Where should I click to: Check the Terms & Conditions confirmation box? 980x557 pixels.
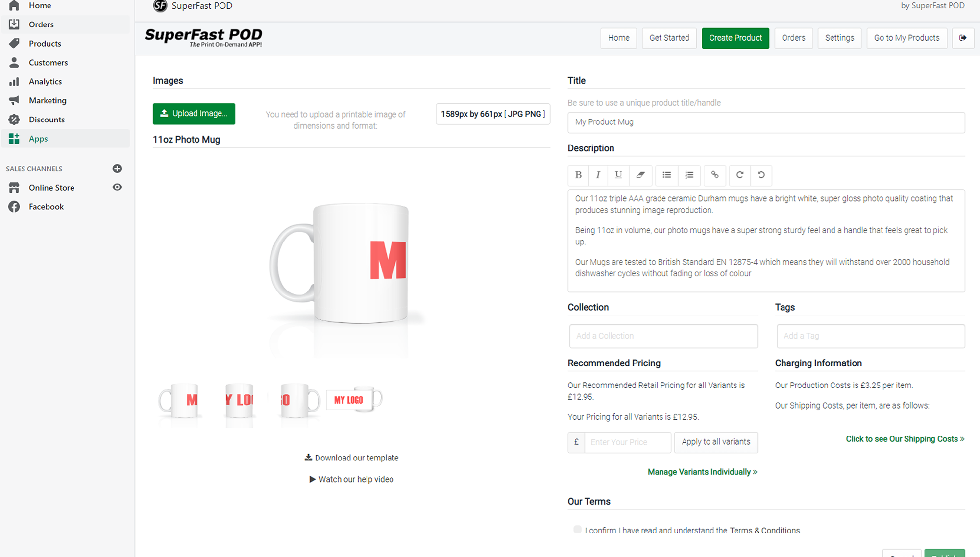click(x=577, y=530)
